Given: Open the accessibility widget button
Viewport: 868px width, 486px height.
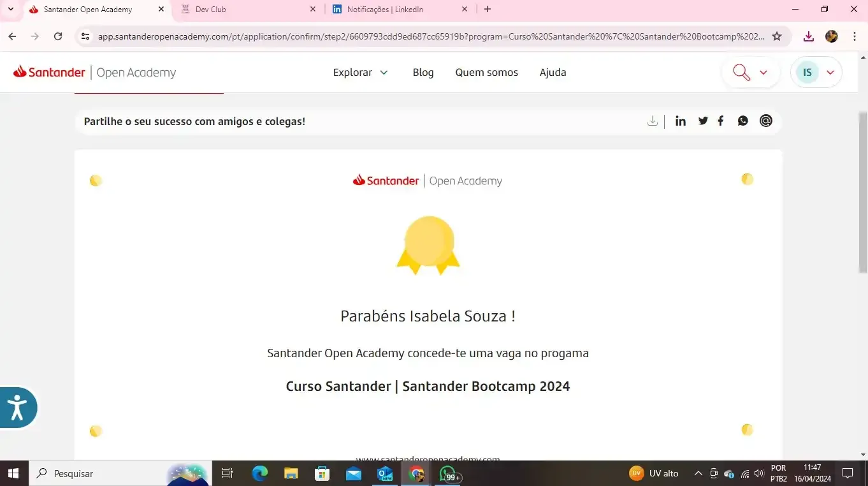Looking at the screenshot, I should (x=17, y=407).
